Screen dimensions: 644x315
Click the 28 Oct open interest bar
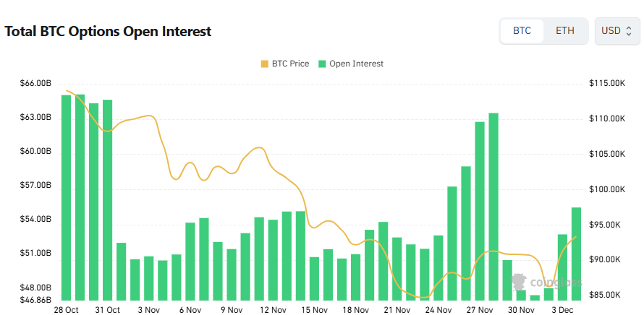(66, 197)
